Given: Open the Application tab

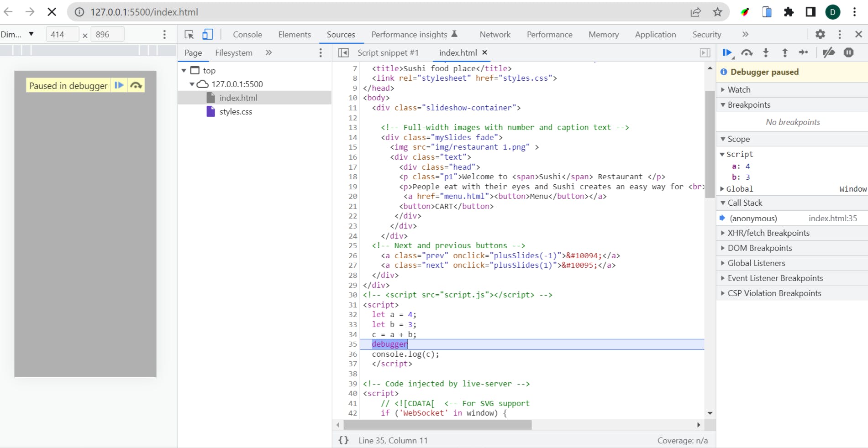Looking at the screenshot, I should click(x=655, y=34).
